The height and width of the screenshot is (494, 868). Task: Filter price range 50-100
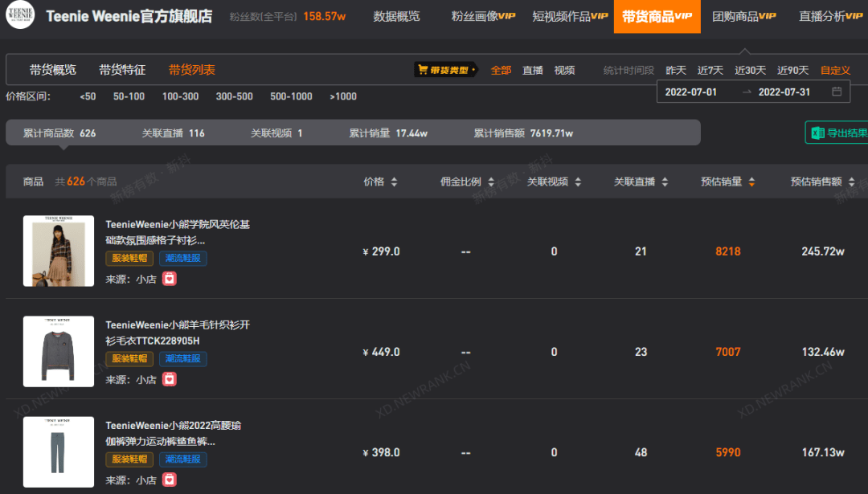click(x=129, y=96)
